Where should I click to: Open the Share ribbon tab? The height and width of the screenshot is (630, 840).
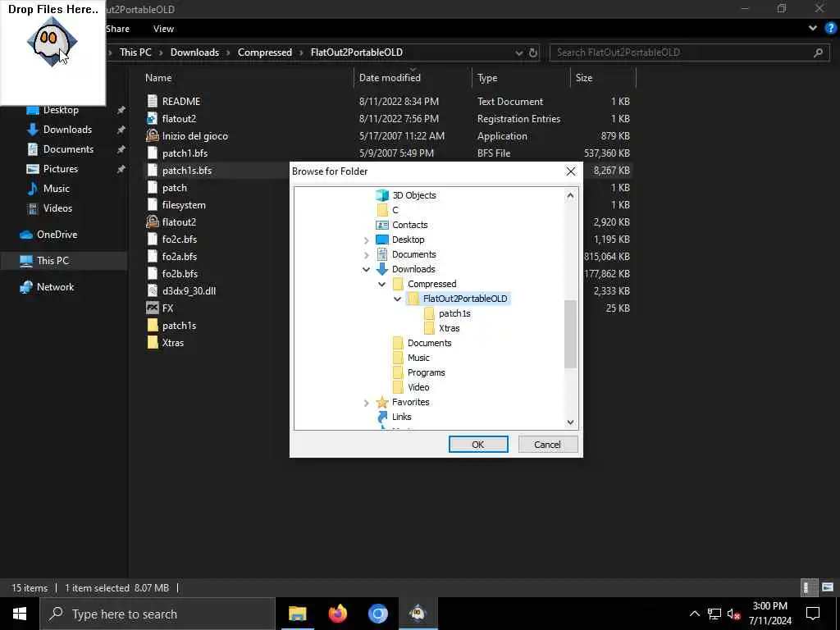[x=117, y=29]
